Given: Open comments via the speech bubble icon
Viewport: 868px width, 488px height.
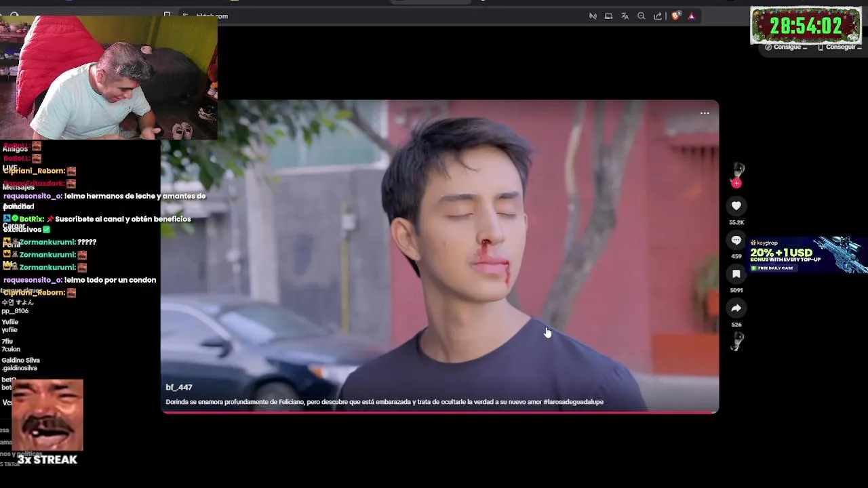Looking at the screenshot, I should tap(736, 240).
